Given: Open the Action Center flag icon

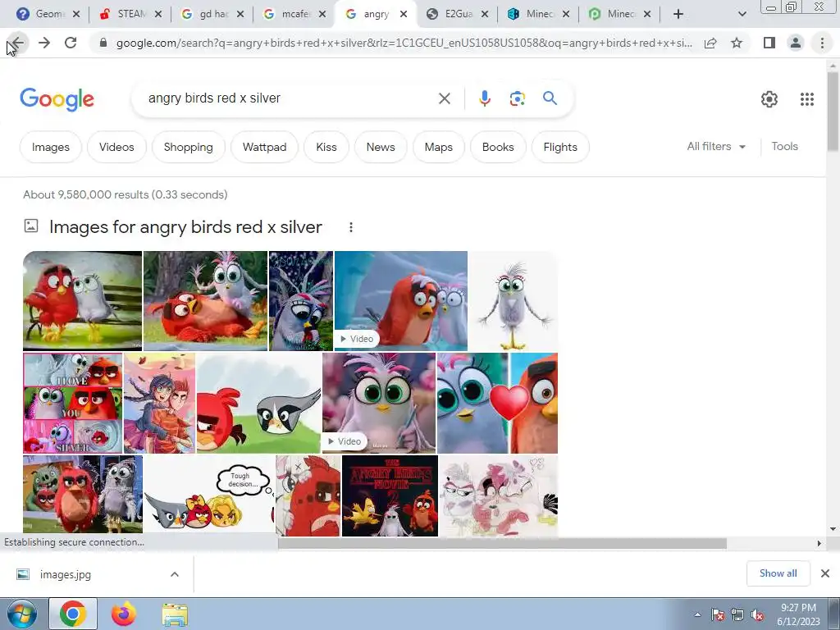Looking at the screenshot, I should (718, 615).
